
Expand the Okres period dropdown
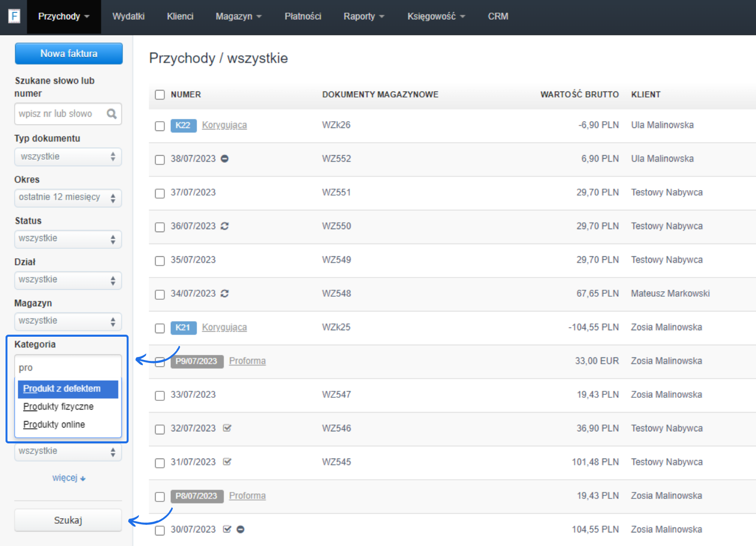pyautogui.click(x=68, y=198)
